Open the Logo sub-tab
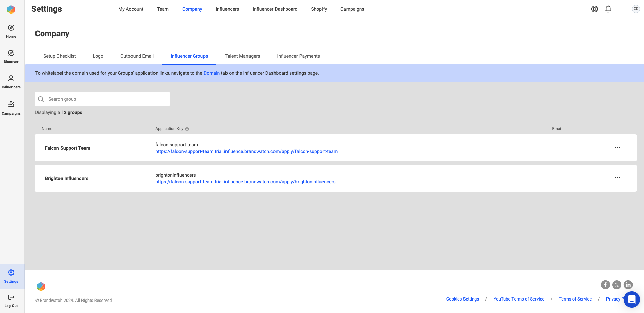Screen dimensions: 644x313 pos(98,56)
